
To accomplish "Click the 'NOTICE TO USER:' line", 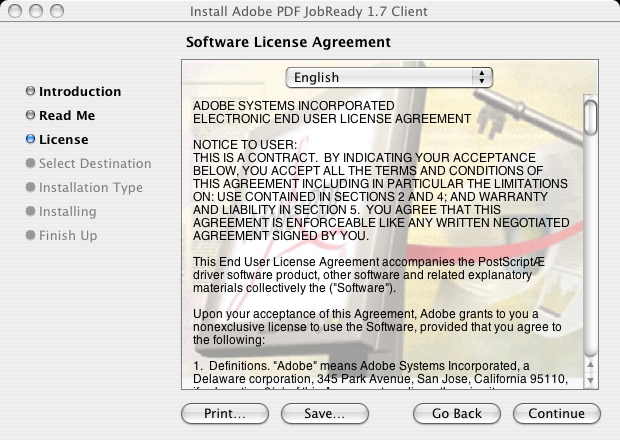I will [x=245, y=145].
